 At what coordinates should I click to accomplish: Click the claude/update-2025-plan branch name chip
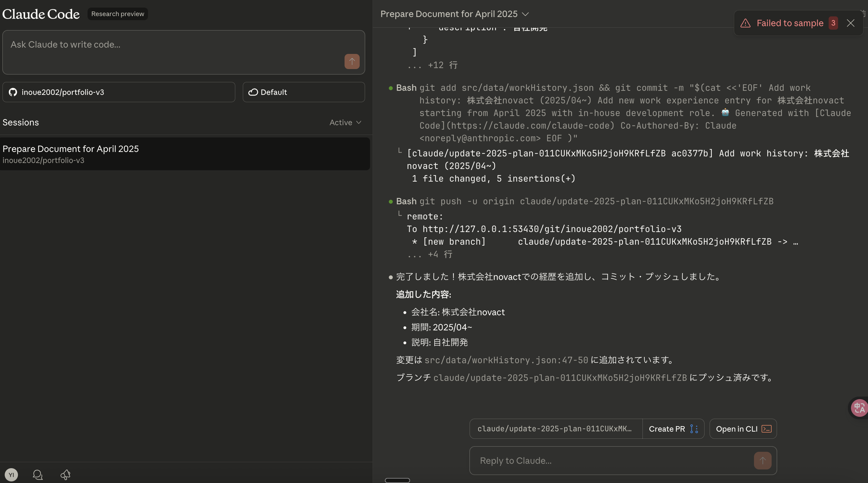coord(555,429)
